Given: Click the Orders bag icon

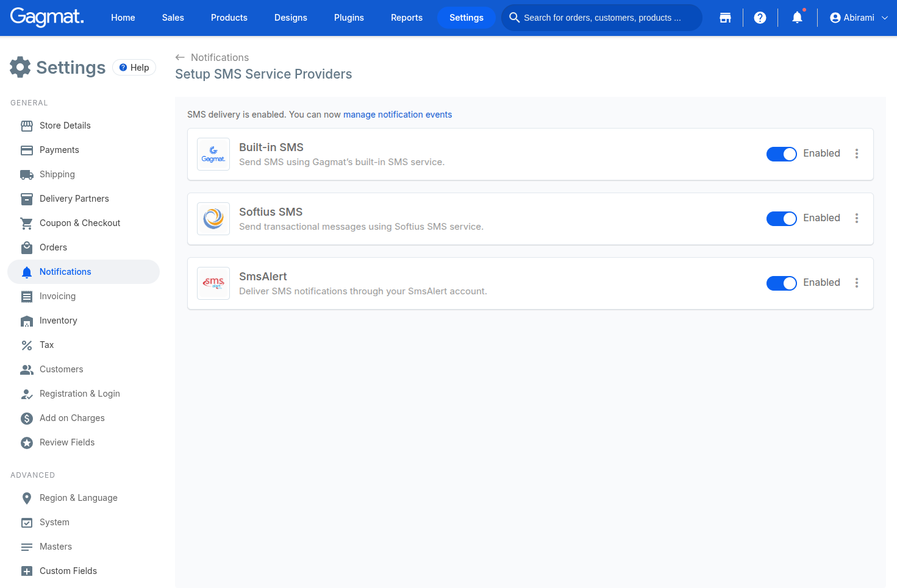Looking at the screenshot, I should (27, 247).
